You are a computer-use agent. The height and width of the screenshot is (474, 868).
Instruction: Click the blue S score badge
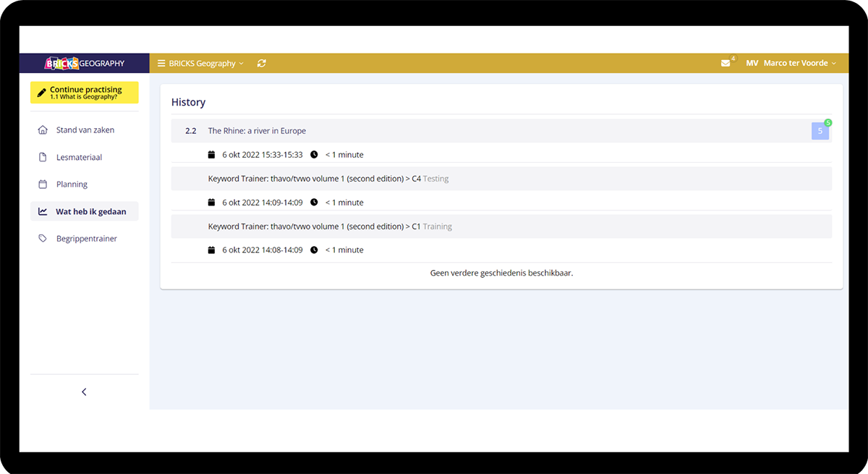[x=820, y=131]
